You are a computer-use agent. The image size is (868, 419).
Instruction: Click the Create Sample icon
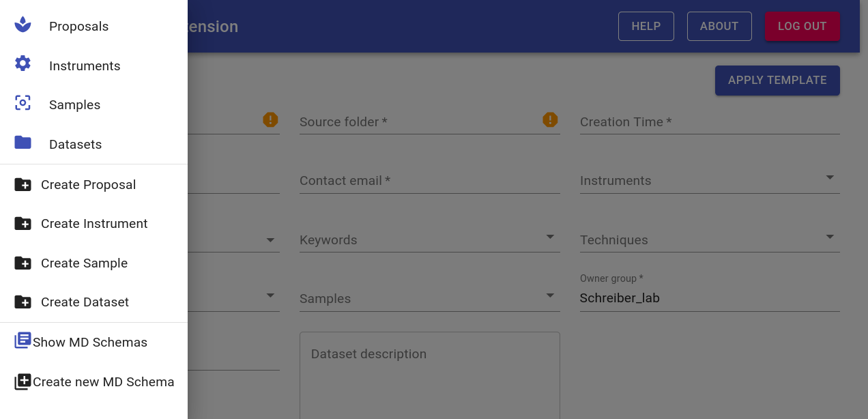pyautogui.click(x=23, y=263)
